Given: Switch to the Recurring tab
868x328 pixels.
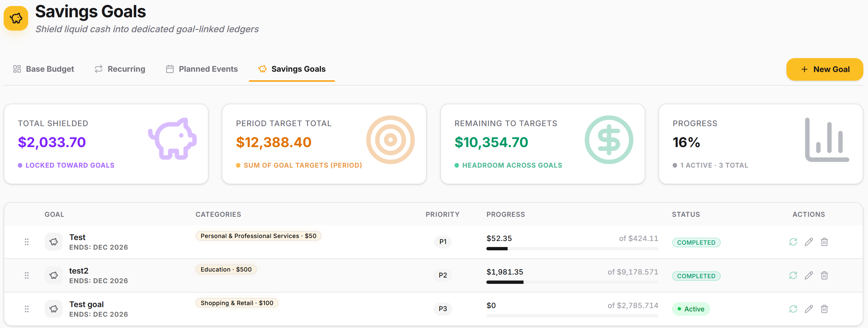Looking at the screenshot, I should point(120,69).
